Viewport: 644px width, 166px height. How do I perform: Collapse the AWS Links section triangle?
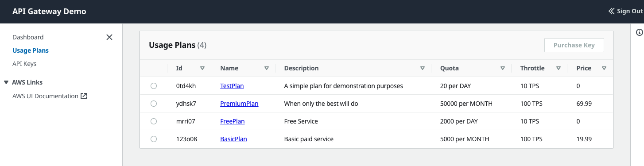(x=6, y=82)
